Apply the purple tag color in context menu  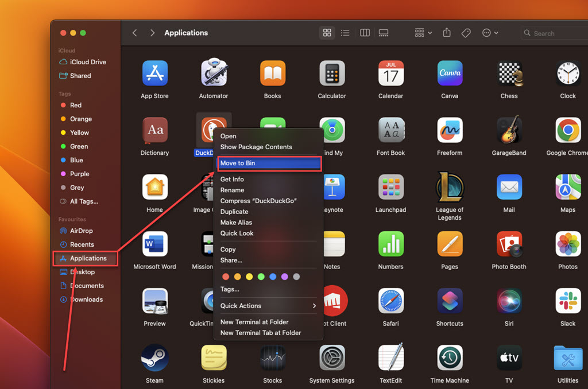coord(285,277)
